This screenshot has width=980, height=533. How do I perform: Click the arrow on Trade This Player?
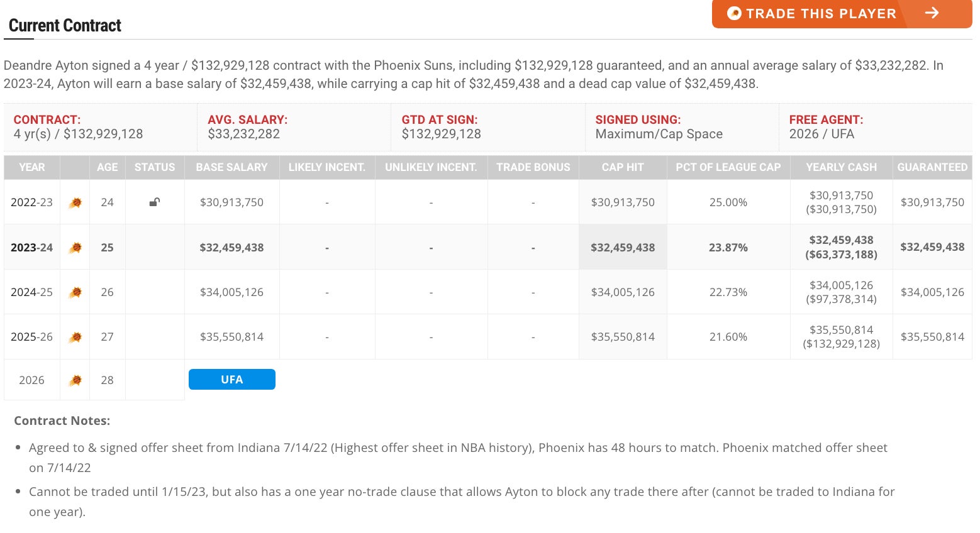click(x=932, y=13)
